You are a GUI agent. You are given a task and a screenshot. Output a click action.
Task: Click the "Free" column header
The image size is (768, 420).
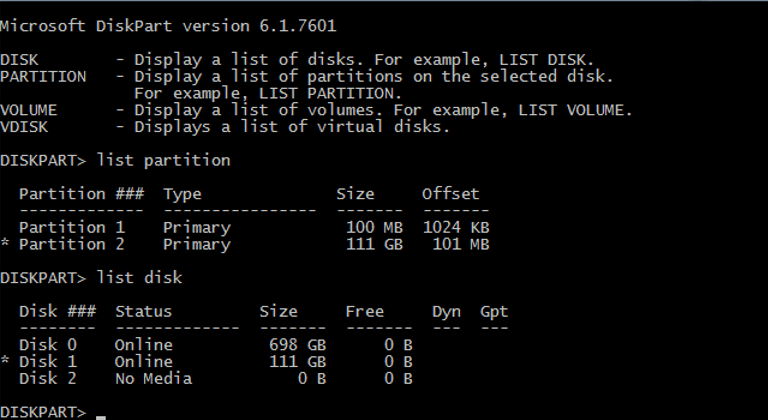pyautogui.click(x=365, y=311)
